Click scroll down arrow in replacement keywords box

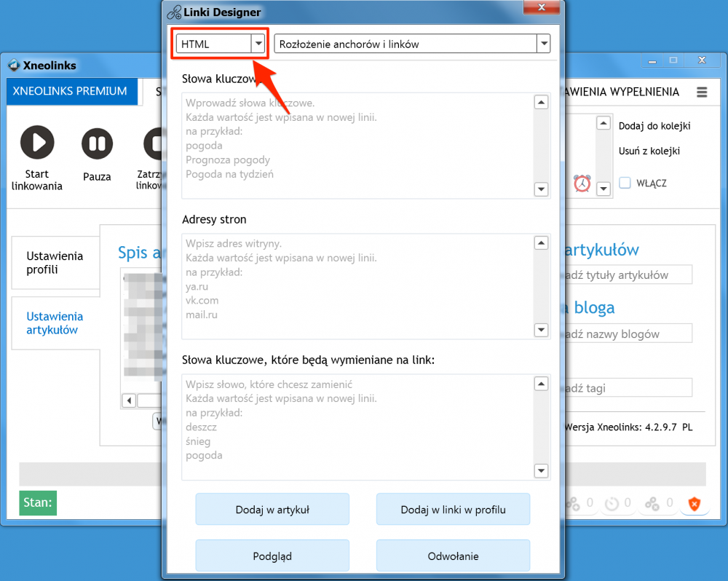542,470
